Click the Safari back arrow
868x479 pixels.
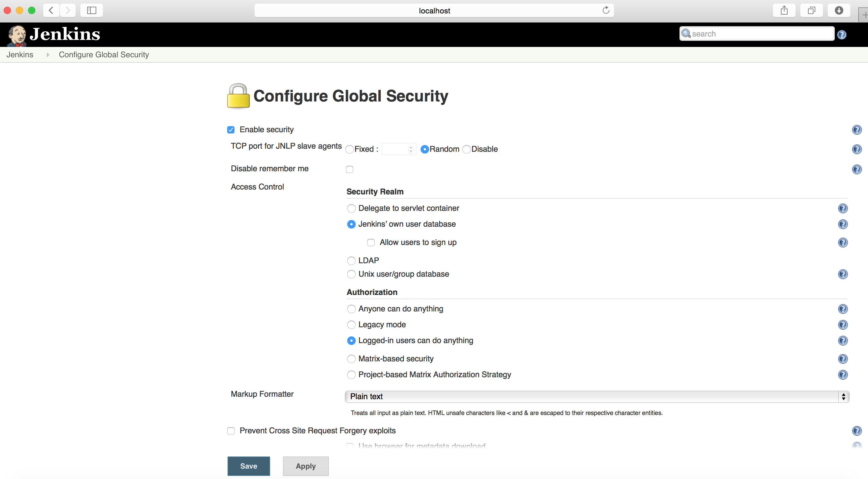click(x=51, y=10)
